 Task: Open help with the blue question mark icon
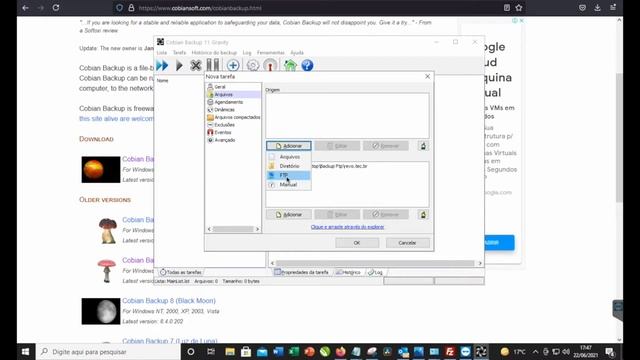tap(307, 65)
